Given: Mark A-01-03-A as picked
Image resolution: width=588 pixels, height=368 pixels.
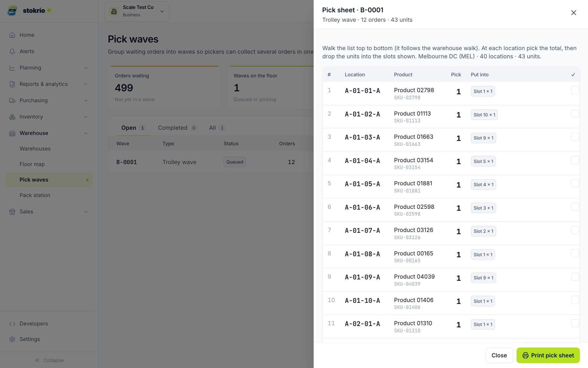Looking at the screenshot, I should pyautogui.click(x=575, y=137).
